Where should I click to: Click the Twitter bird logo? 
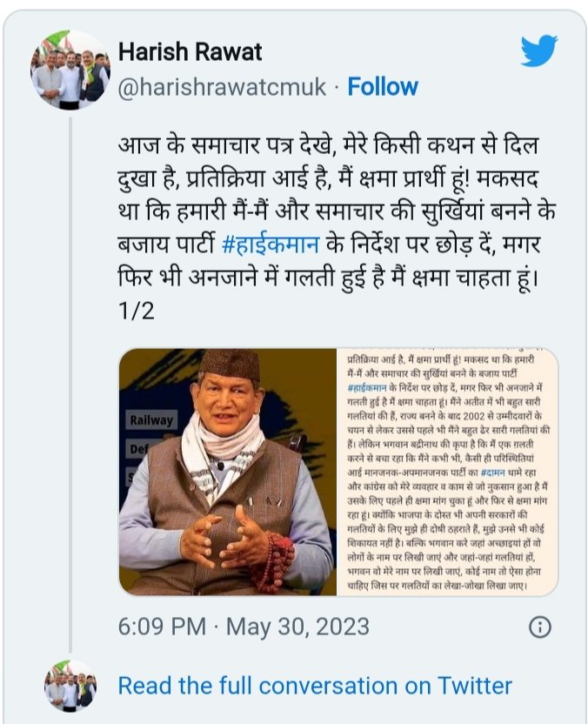[538, 51]
